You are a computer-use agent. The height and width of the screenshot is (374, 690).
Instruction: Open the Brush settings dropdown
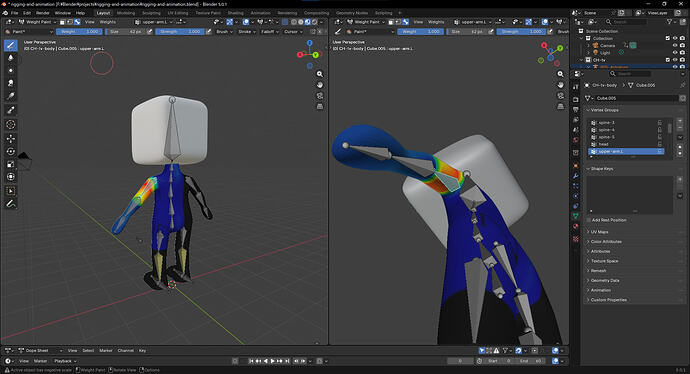(x=224, y=32)
